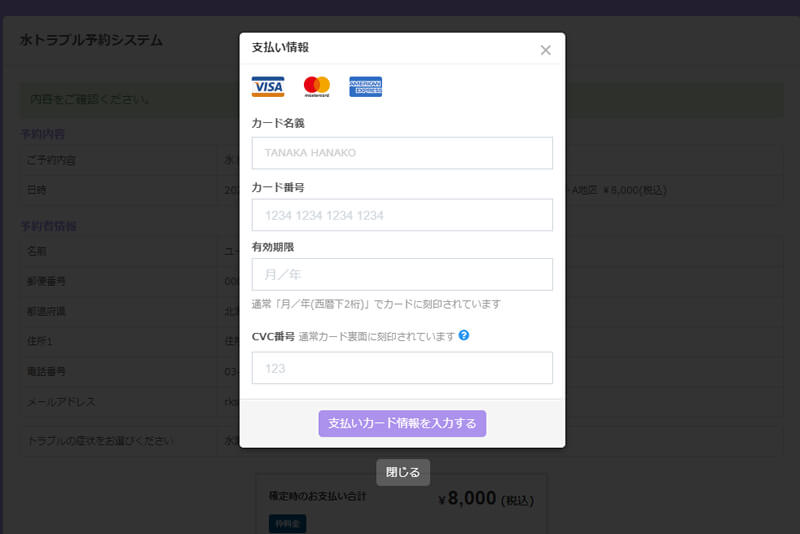Focus the カード名義 input field
800x534 pixels.
pyautogui.click(x=402, y=153)
